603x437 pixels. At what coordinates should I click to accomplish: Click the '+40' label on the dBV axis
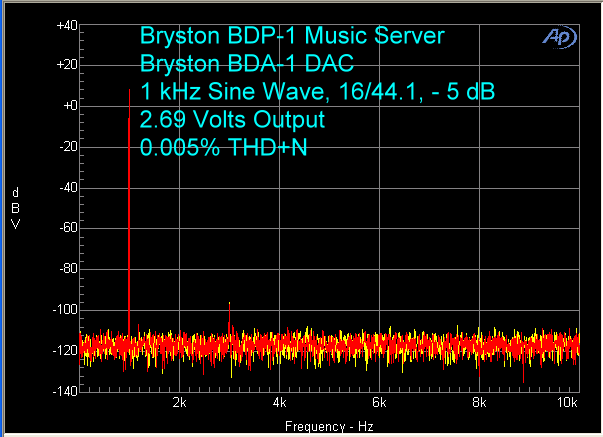pos(66,24)
